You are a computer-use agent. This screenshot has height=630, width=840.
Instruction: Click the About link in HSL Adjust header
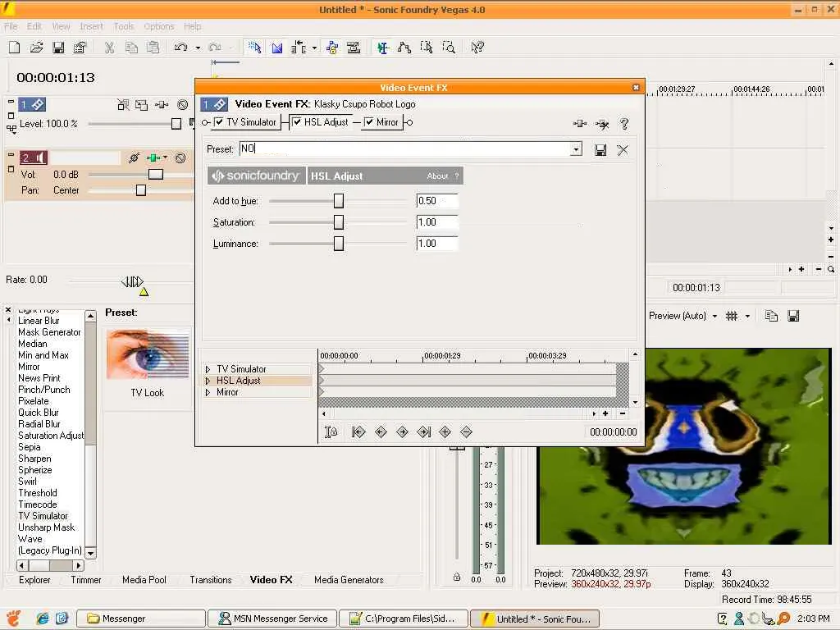(x=437, y=176)
